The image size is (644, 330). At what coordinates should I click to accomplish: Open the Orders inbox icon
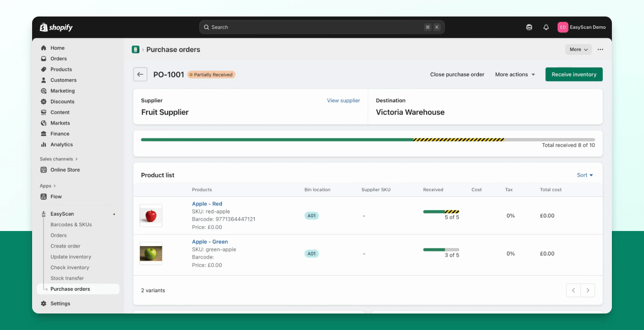[x=44, y=59]
